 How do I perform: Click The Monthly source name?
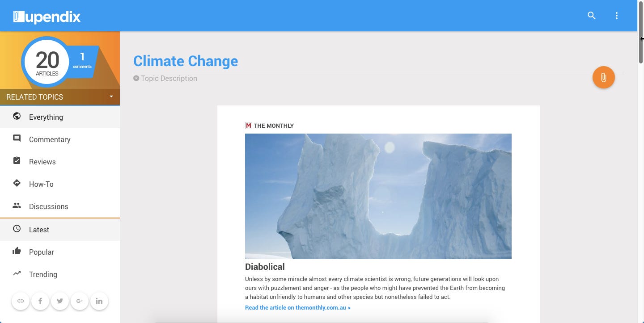coord(274,126)
